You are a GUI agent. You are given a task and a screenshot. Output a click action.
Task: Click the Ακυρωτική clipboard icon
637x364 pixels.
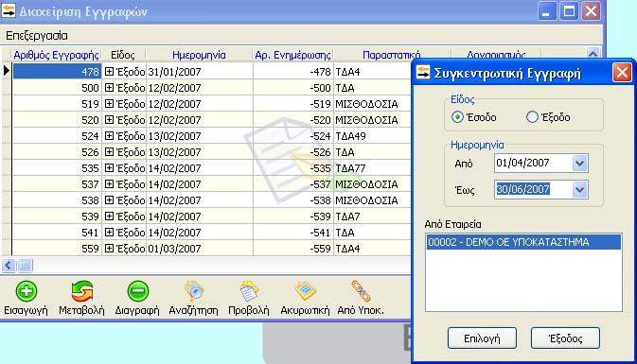click(305, 291)
